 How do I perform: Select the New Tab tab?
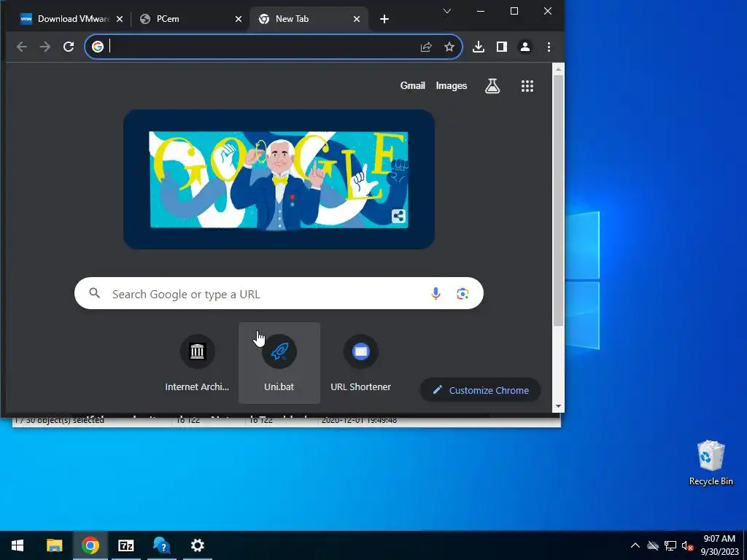pos(305,19)
